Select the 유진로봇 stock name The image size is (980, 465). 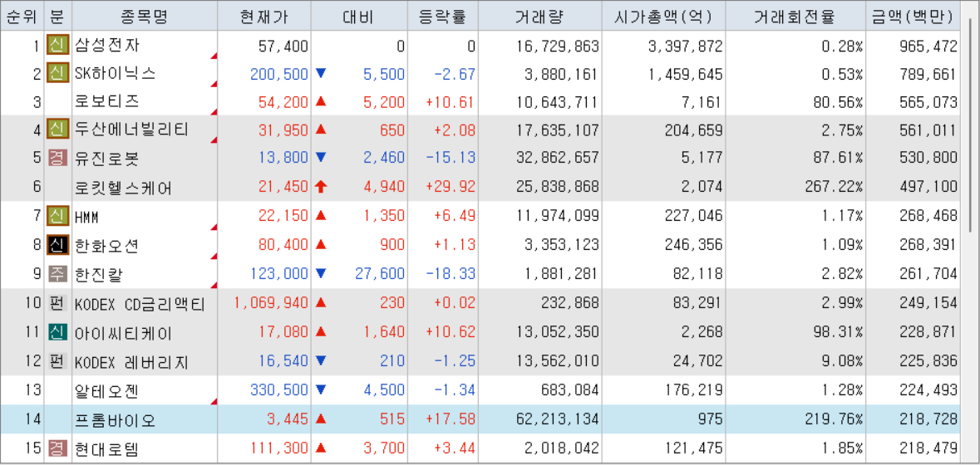coord(107,158)
